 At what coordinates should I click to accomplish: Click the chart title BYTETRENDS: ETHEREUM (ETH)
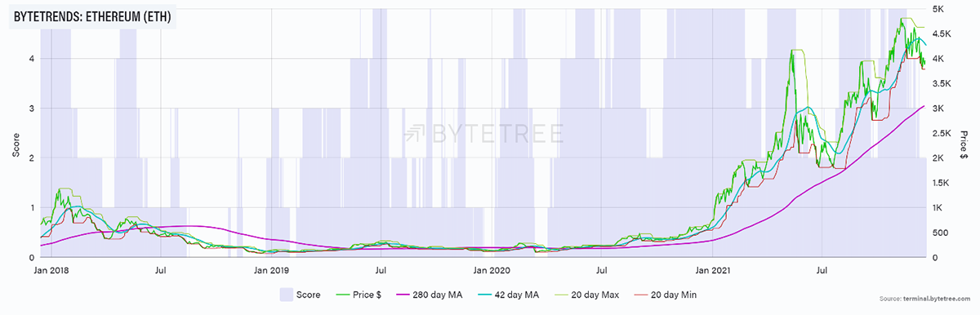point(92,16)
